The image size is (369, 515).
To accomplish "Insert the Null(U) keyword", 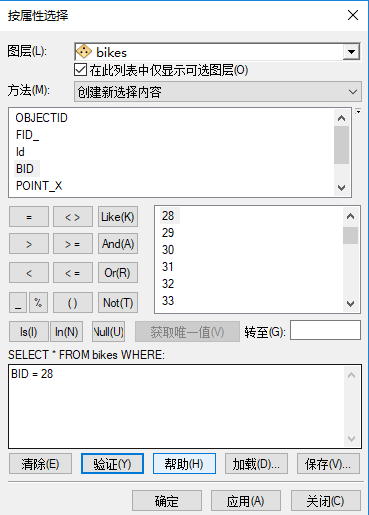I will point(109,332).
